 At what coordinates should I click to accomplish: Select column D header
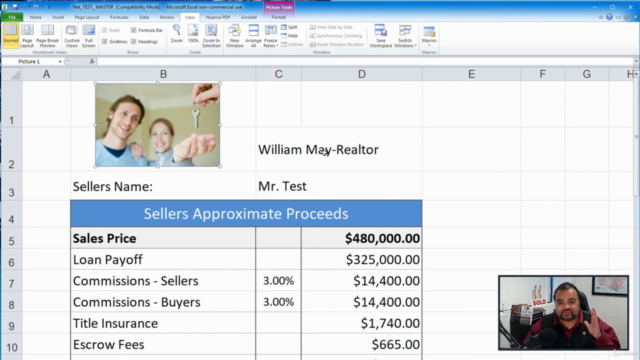(x=362, y=74)
